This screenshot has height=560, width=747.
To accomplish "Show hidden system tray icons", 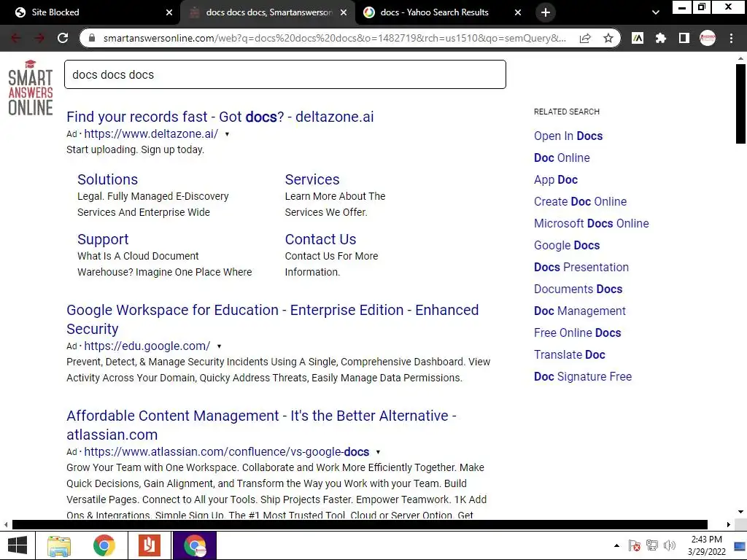I will [x=616, y=545].
